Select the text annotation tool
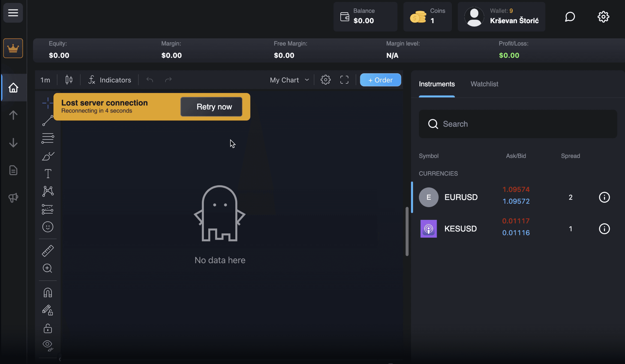This screenshot has width=625, height=364. pos(48,174)
